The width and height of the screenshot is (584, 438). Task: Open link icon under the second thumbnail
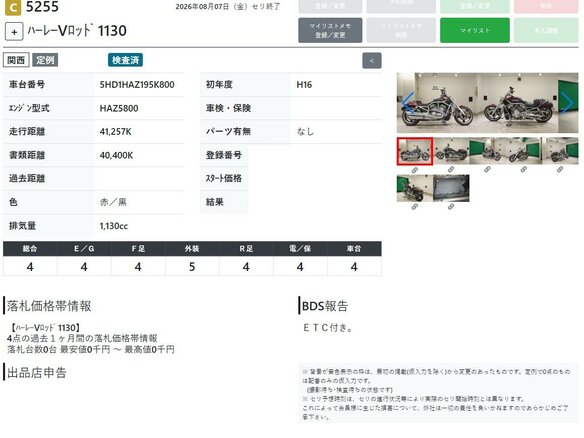pyautogui.click(x=451, y=170)
